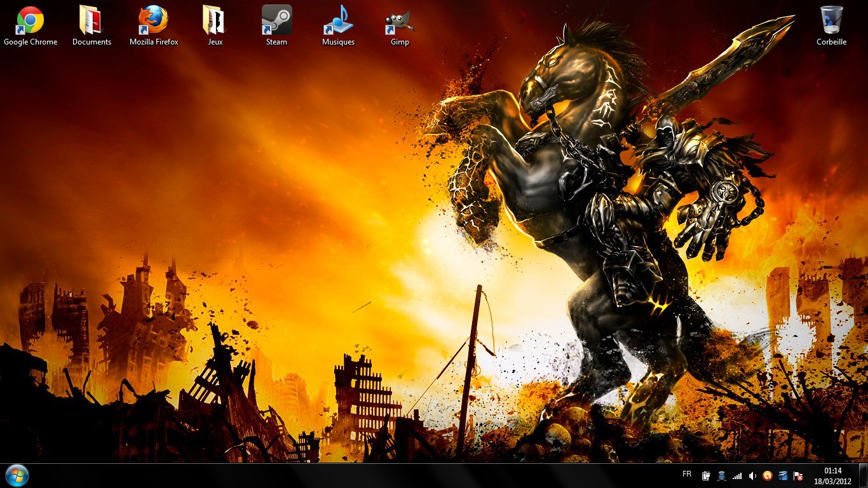Select the Mozilla Firefox label text

click(x=154, y=42)
